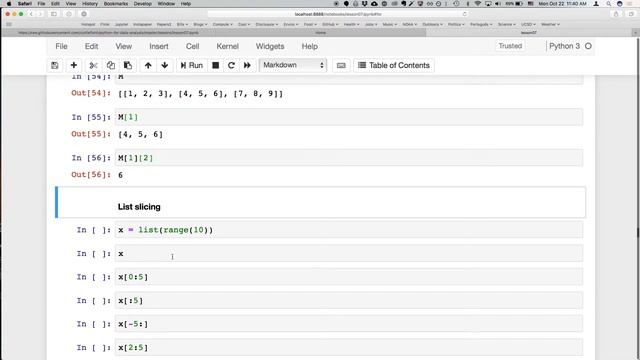Viewport: 640px width, 360px height.
Task: Click into the M[1] code cell
Action: (349, 117)
